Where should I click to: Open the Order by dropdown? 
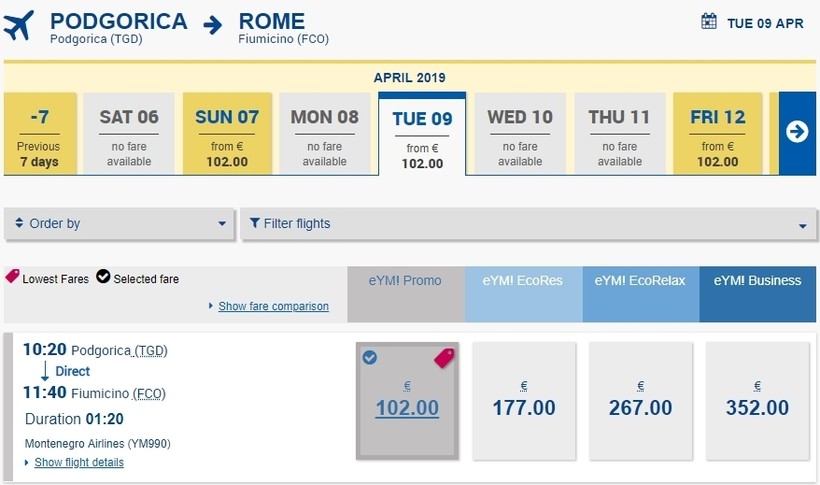(120, 224)
